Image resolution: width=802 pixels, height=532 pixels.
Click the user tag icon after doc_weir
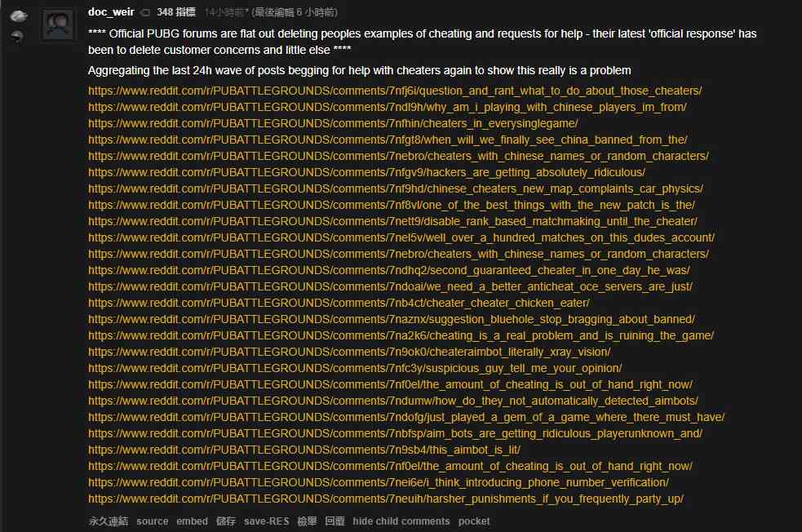click(x=145, y=12)
